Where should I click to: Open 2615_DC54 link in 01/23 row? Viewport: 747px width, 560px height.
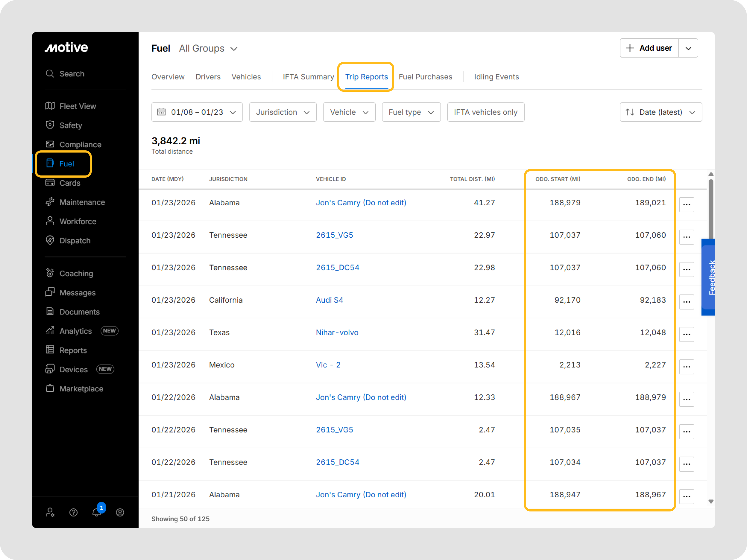337,268
